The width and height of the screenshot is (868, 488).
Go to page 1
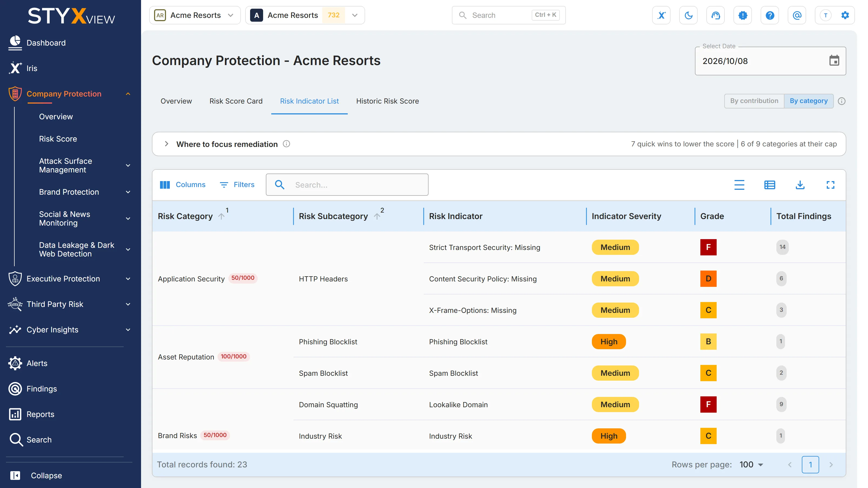point(810,464)
